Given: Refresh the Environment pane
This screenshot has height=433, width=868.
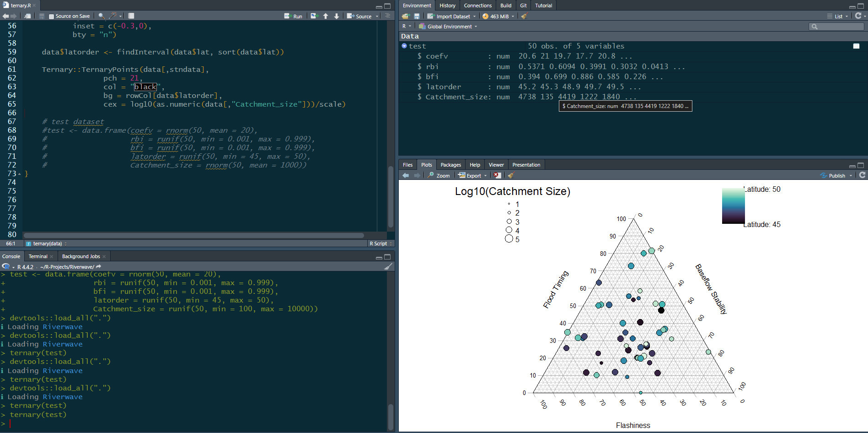Looking at the screenshot, I should point(858,16).
